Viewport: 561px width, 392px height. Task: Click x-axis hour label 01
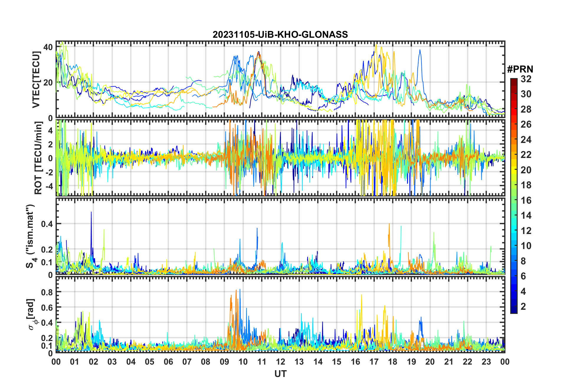tap(75, 362)
